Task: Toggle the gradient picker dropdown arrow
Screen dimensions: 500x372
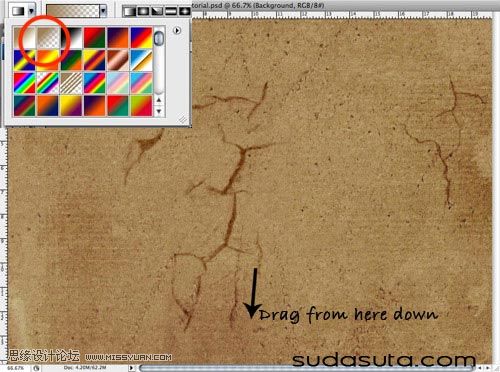Action: point(103,11)
